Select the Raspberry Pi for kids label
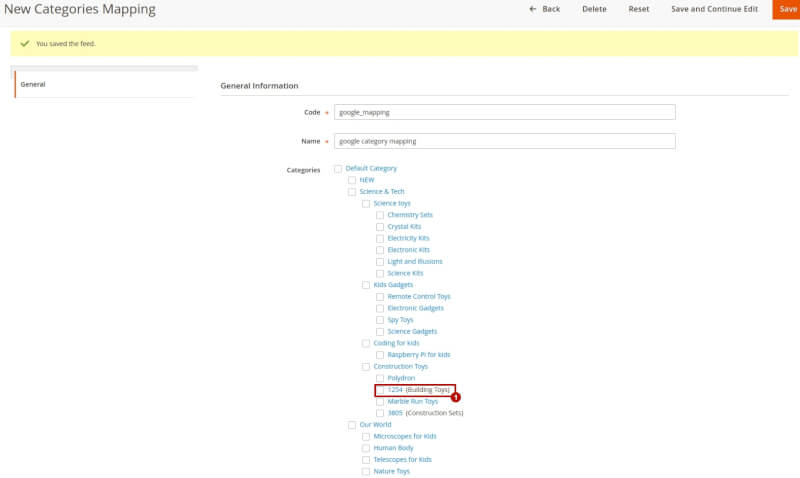 [x=419, y=355]
